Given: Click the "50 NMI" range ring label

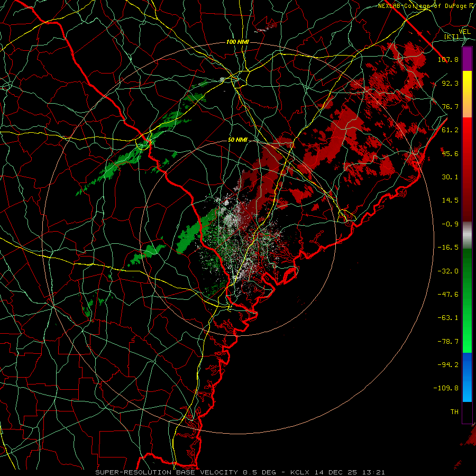Looking at the screenshot, I should click(x=237, y=140).
